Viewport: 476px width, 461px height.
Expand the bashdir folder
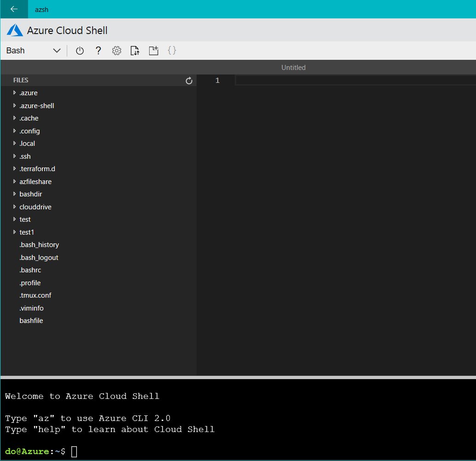pyautogui.click(x=30, y=194)
